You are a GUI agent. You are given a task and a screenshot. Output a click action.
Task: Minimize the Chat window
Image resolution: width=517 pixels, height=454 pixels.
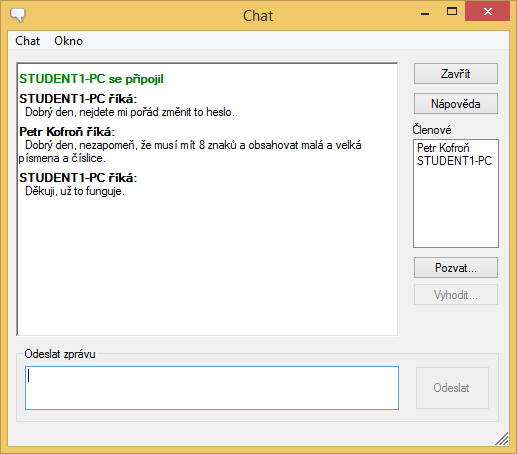click(425, 12)
